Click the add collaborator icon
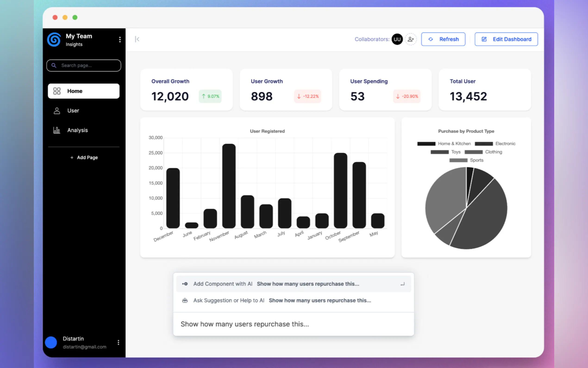This screenshot has height=368, width=588. pos(410,39)
